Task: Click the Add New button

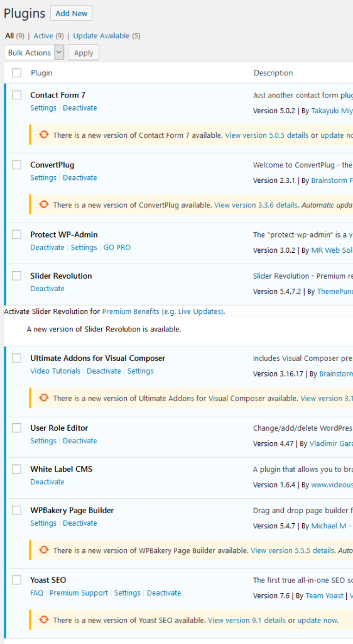Action: click(x=72, y=13)
